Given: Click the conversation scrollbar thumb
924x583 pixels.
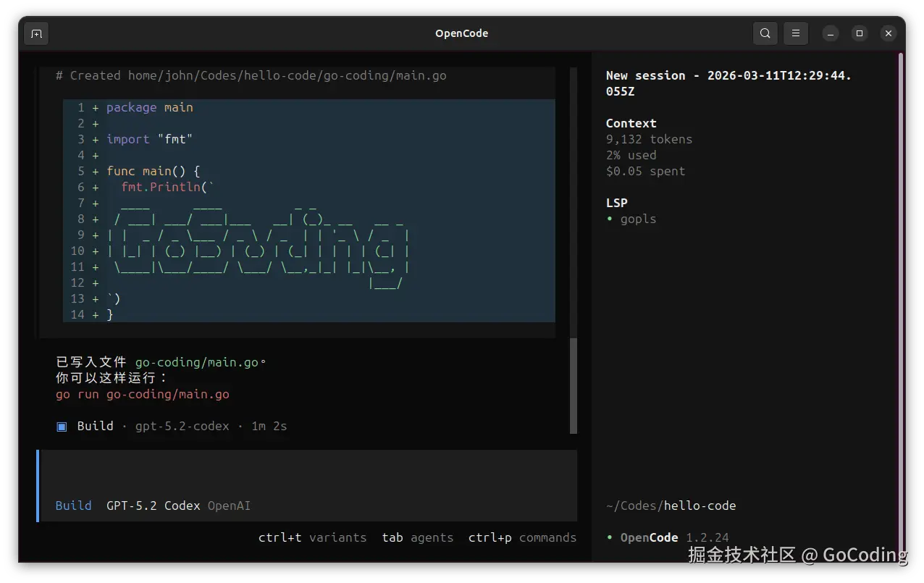Looking at the screenshot, I should pyautogui.click(x=574, y=384).
